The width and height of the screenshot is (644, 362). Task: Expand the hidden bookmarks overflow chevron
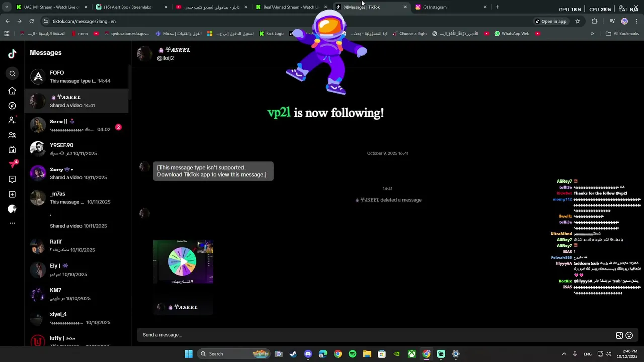tap(592, 34)
